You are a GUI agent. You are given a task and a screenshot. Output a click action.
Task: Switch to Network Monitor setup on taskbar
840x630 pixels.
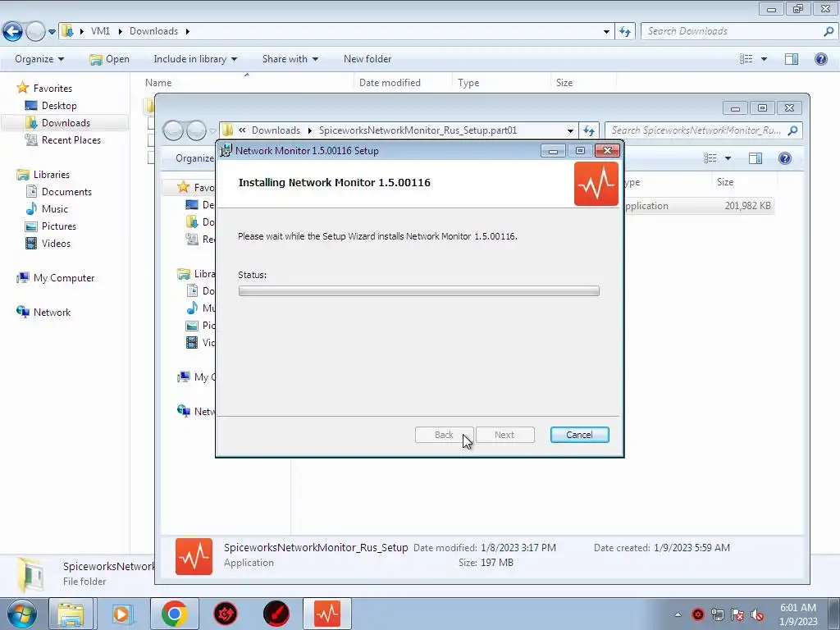point(327,614)
